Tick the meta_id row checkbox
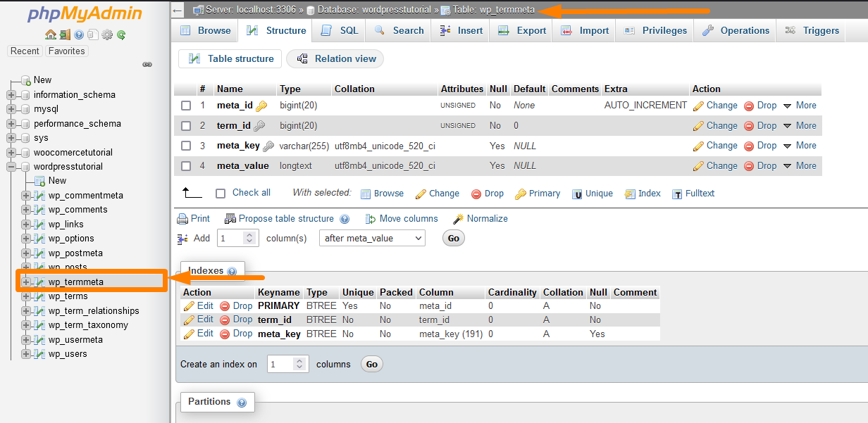The image size is (868, 423). 186,106
